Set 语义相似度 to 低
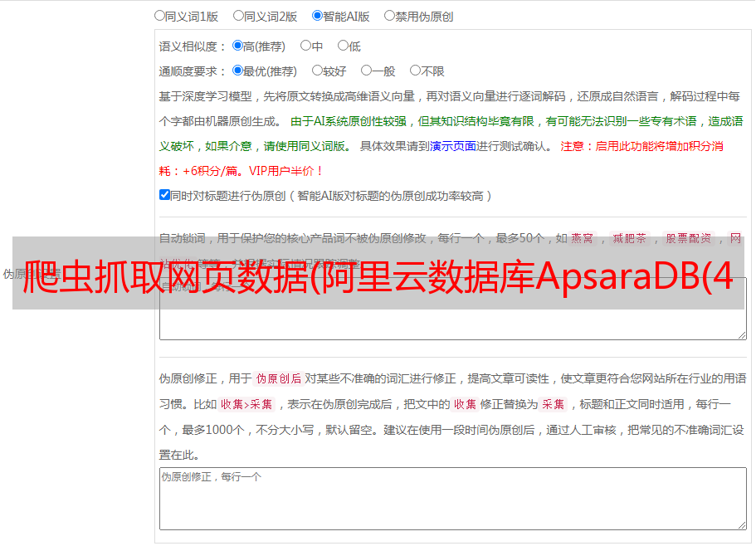Viewport: 756px width, 546px height. click(x=343, y=46)
